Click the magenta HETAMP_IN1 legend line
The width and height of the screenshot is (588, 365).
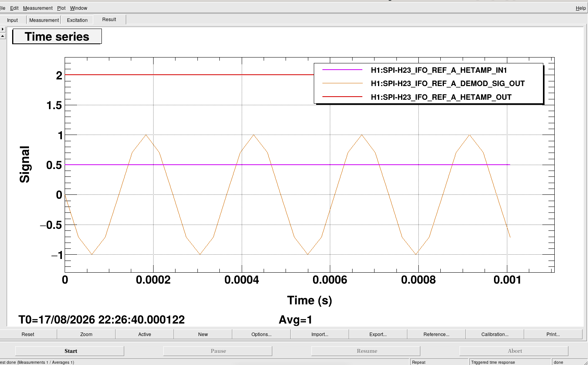(x=342, y=70)
